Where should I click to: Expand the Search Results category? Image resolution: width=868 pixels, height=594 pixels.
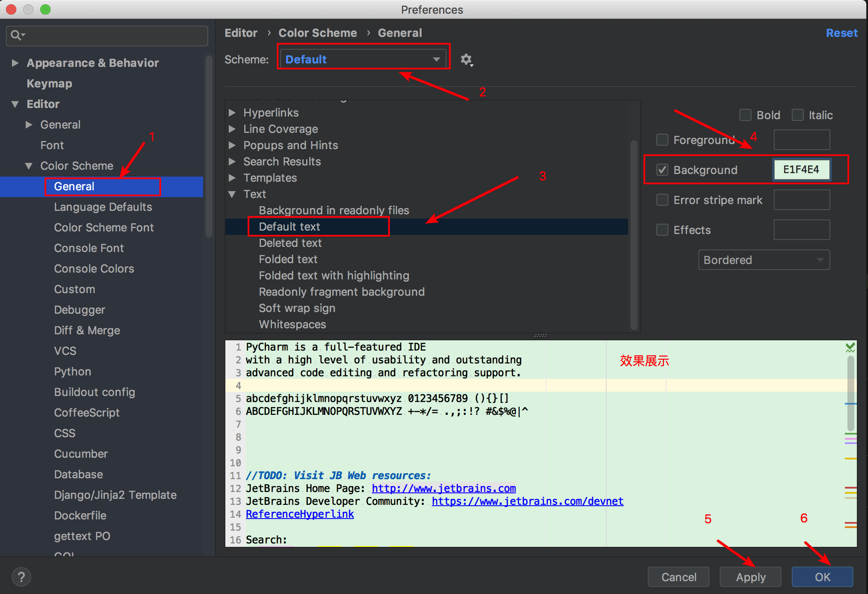click(x=232, y=162)
